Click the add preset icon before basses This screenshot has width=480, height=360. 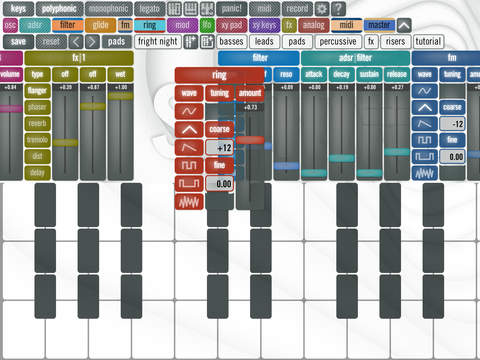[x=207, y=42]
